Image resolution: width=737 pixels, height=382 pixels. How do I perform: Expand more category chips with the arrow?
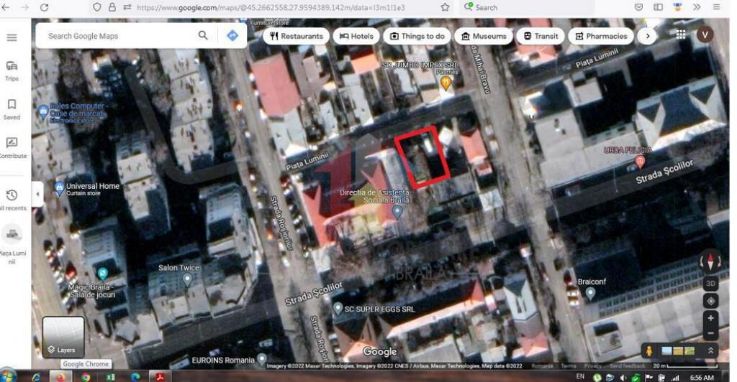[648, 36]
